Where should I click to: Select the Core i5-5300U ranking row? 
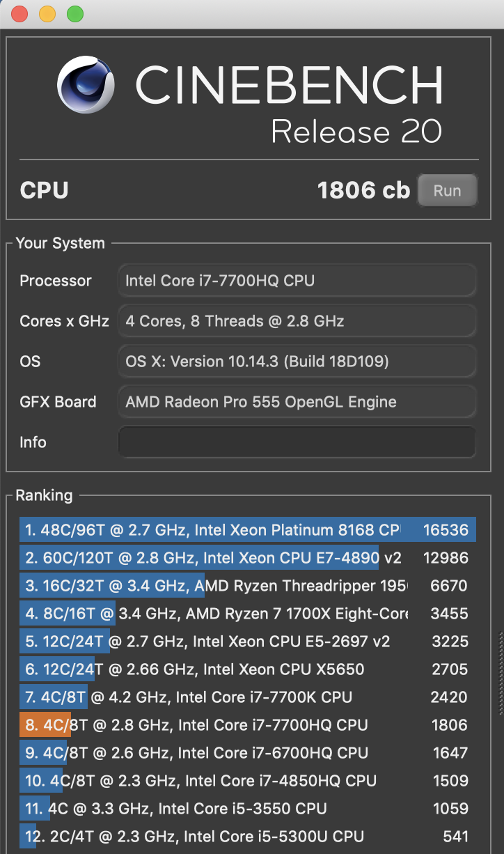tap(247, 837)
